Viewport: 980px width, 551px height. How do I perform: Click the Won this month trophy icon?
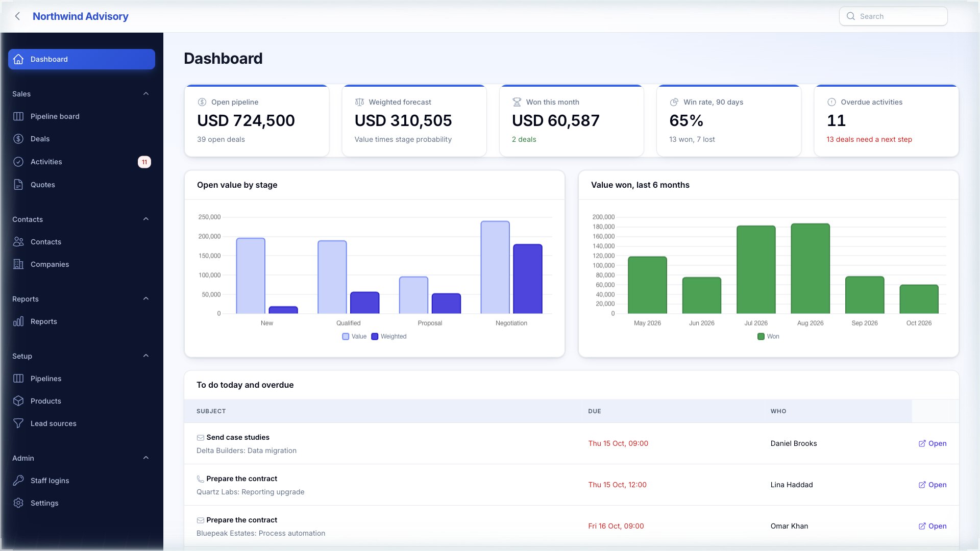tap(517, 102)
